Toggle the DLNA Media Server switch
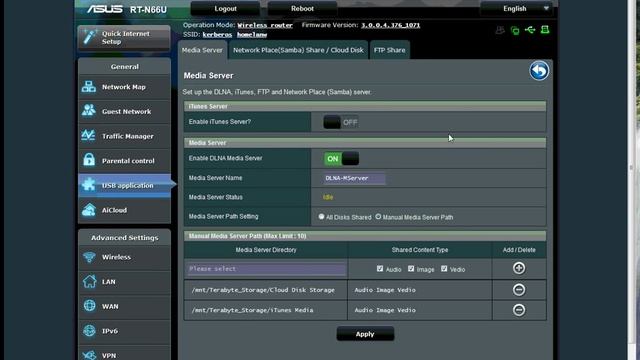Image resolution: width=640 pixels, height=360 pixels. point(341,159)
